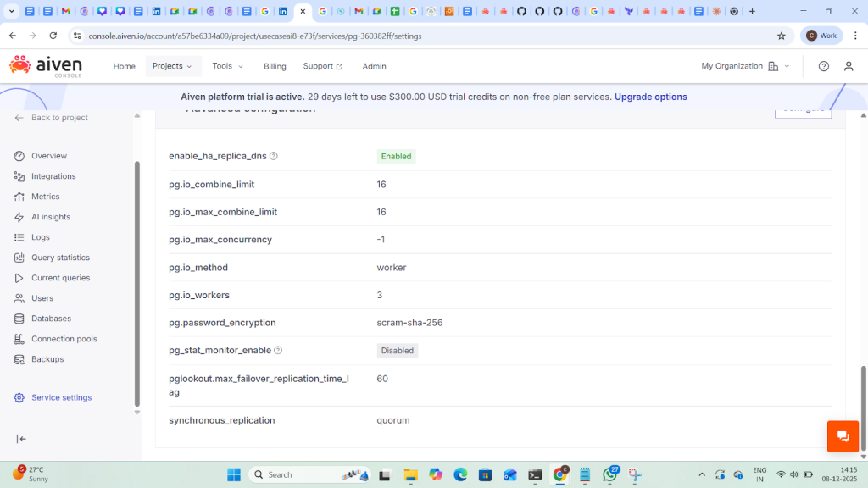Go to Connection pools in sidebar

[x=64, y=339]
